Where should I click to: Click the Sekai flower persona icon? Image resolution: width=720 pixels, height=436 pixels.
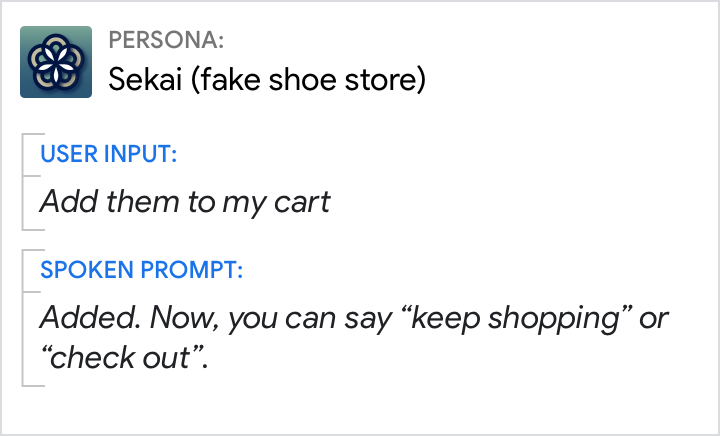(56, 62)
